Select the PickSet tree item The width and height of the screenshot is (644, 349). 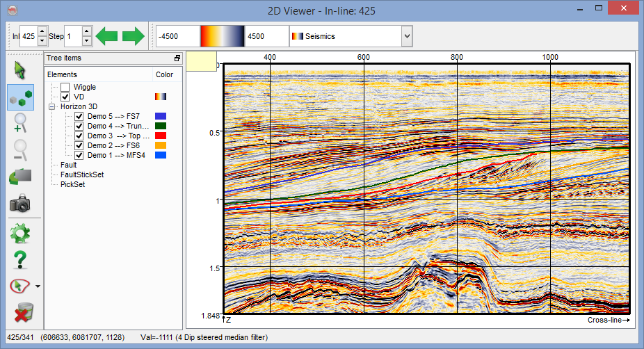(x=72, y=184)
